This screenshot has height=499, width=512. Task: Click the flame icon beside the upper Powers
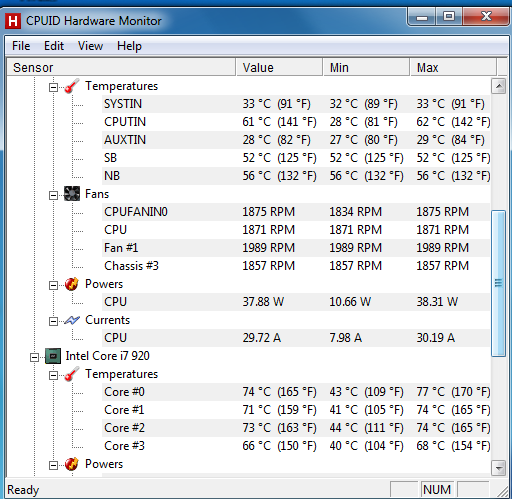72,284
